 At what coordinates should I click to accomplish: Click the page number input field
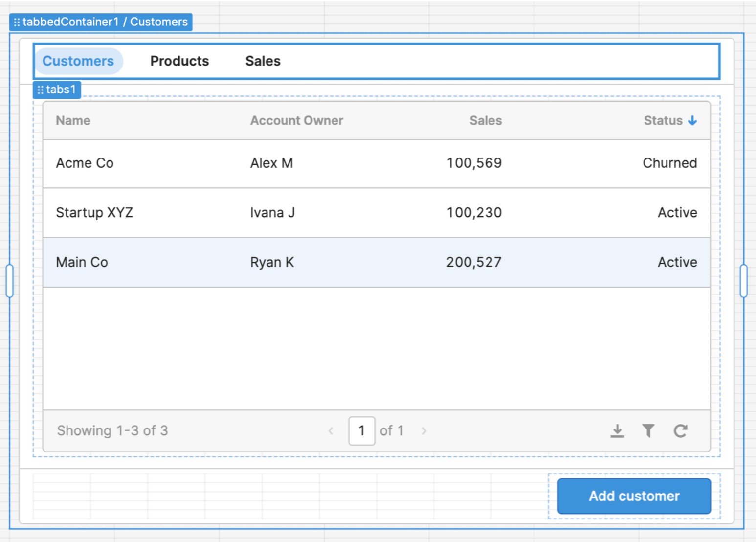pos(362,431)
